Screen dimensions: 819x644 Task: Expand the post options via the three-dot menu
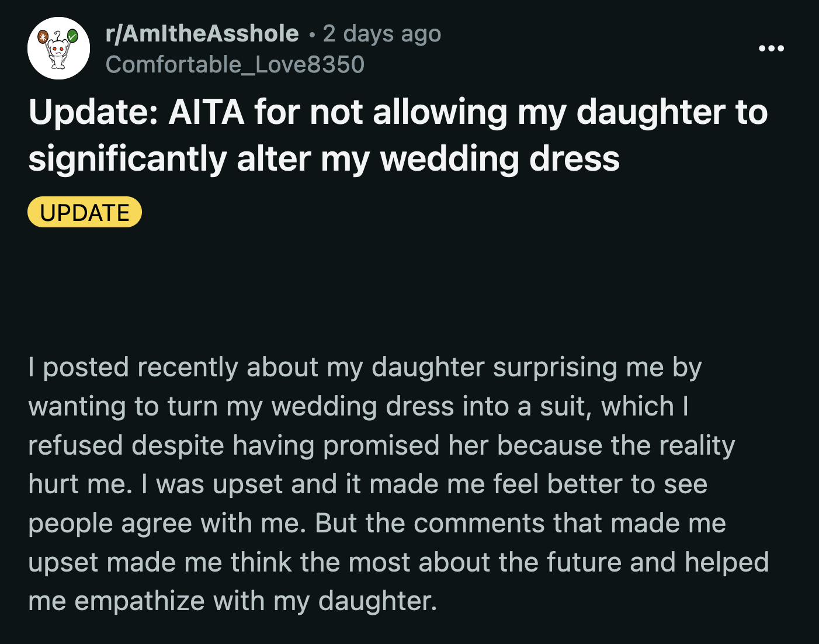click(x=772, y=49)
